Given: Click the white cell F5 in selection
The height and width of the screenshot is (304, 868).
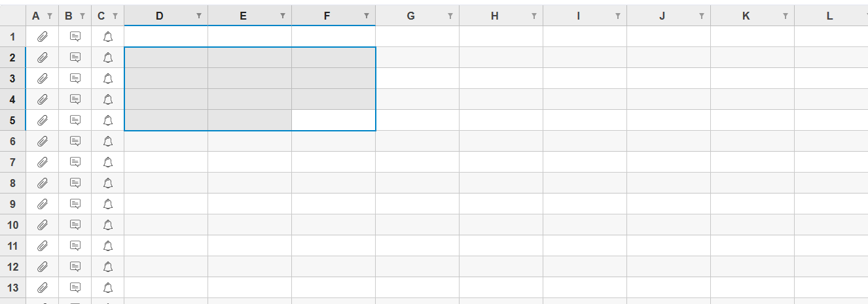Looking at the screenshot, I should click(x=334, y=120).
